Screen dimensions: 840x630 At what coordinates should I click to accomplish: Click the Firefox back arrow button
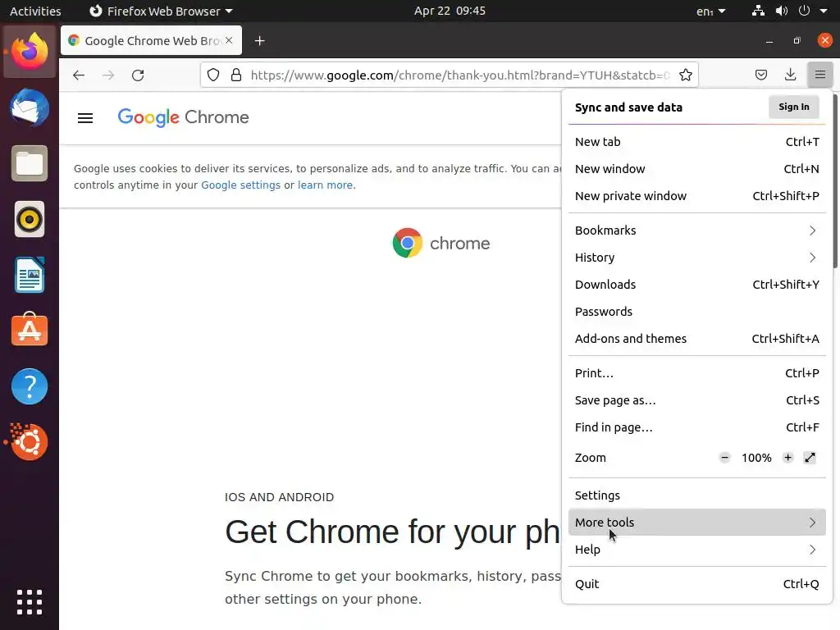tap(79, 75)
